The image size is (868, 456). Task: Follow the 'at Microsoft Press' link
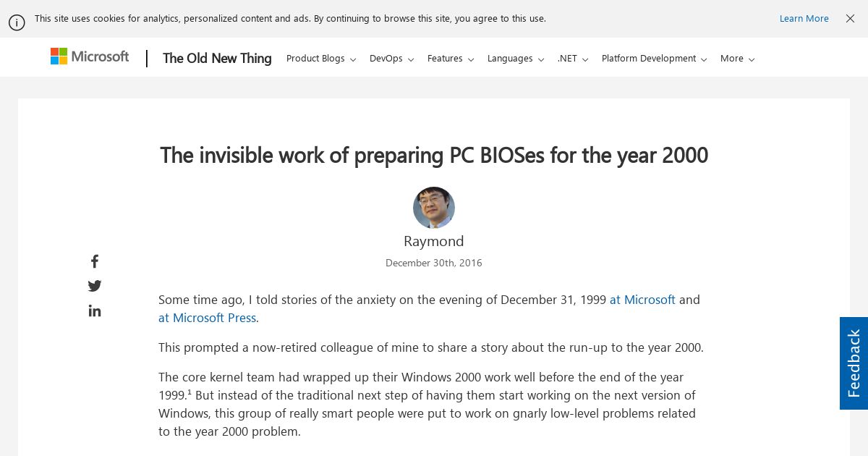point(207,318)
